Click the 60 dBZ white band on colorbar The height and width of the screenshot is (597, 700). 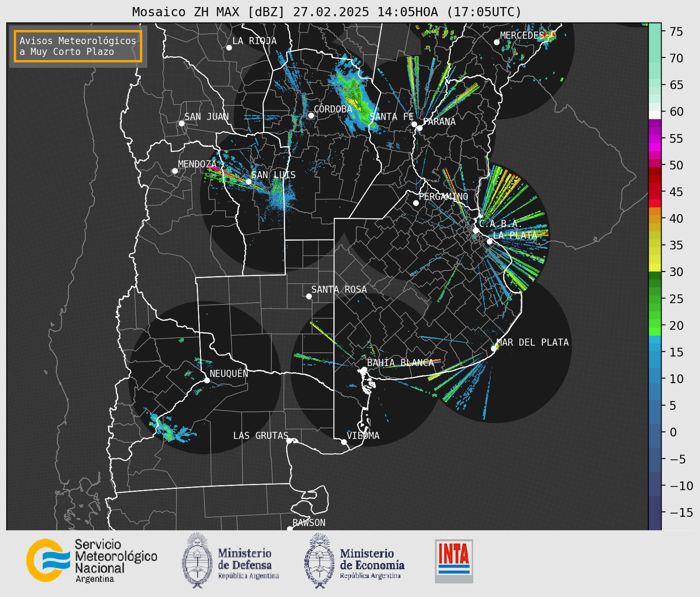[x=654, y=115]
